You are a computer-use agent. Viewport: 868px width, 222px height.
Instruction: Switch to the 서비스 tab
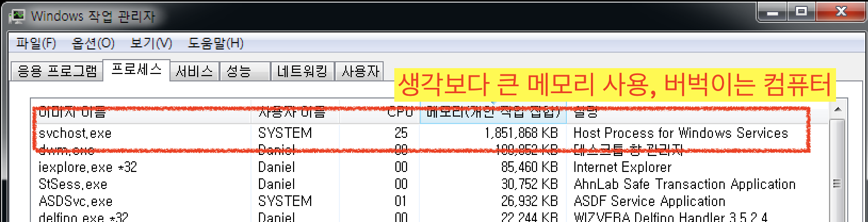pyautogui.click(x=194, y=71)
